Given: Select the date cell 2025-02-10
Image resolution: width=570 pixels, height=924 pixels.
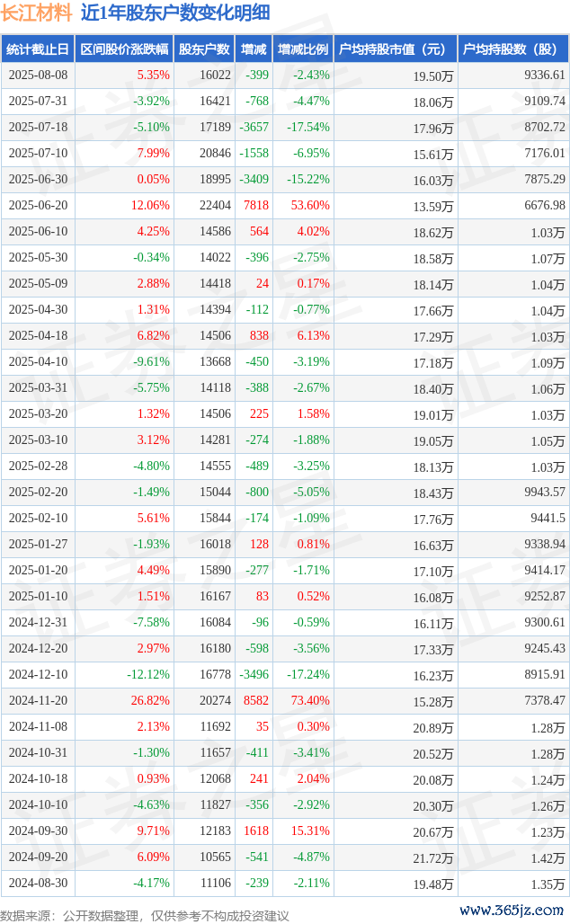Looking at the screenshot, I should (x=39, y=518).
